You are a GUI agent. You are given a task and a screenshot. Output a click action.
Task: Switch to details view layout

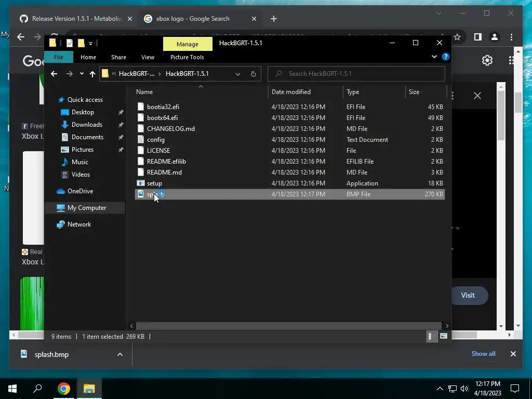[x=432, y=336]
